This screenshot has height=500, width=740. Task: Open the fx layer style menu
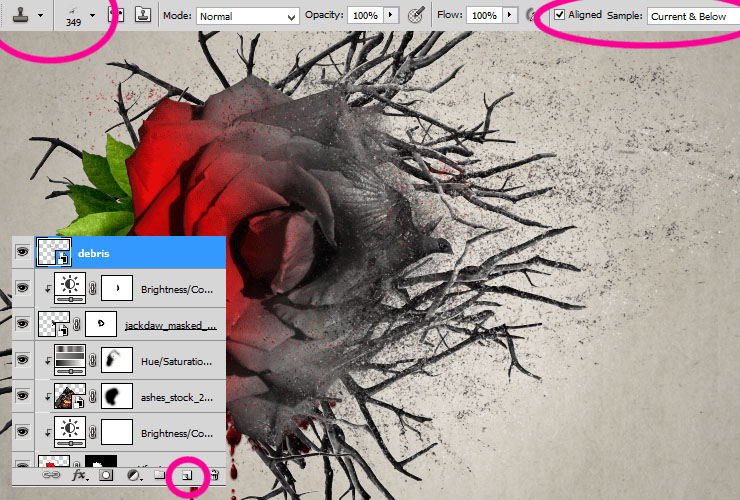coord(79,475)
